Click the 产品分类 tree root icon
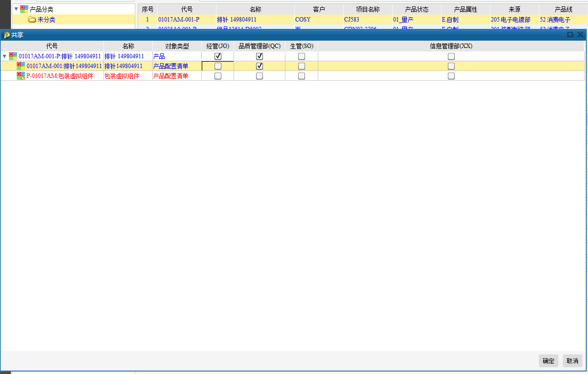 (24, 9)
